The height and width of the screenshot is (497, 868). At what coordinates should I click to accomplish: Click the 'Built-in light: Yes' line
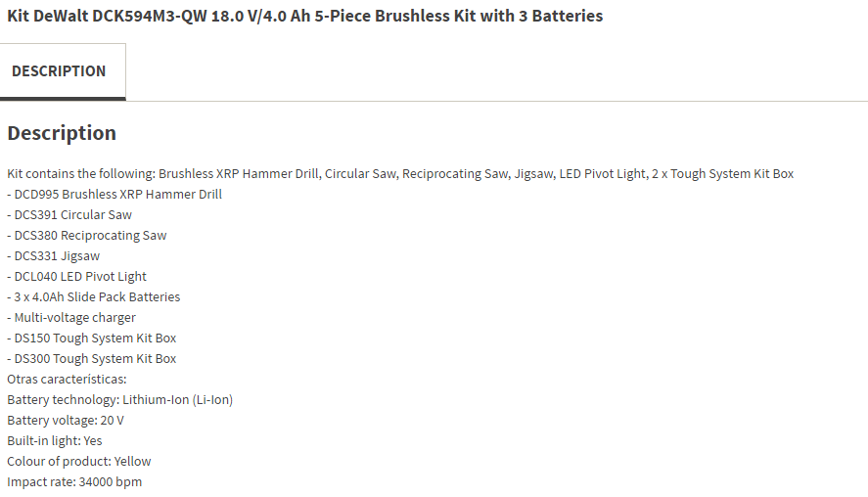(55, 441)
